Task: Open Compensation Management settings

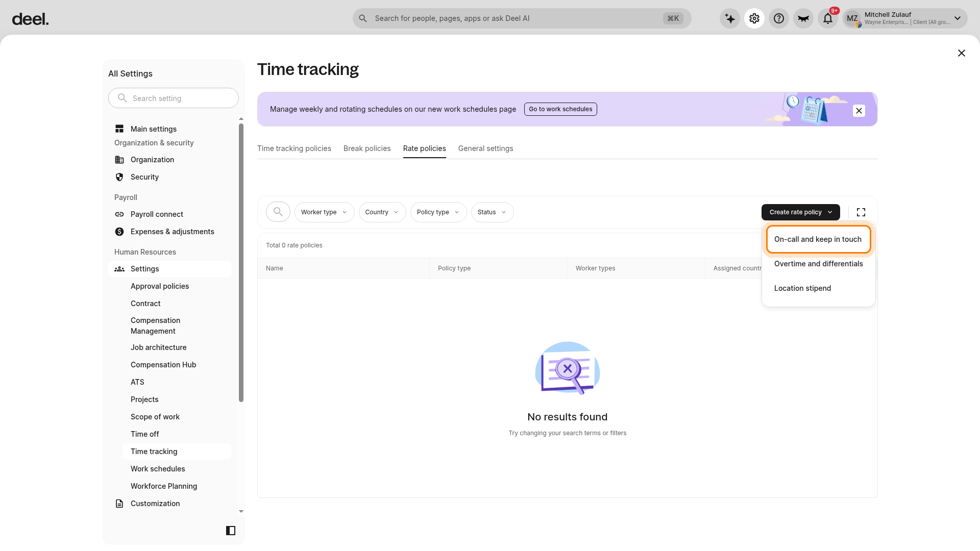Action: pyautogui.click(x=177, y=325)
